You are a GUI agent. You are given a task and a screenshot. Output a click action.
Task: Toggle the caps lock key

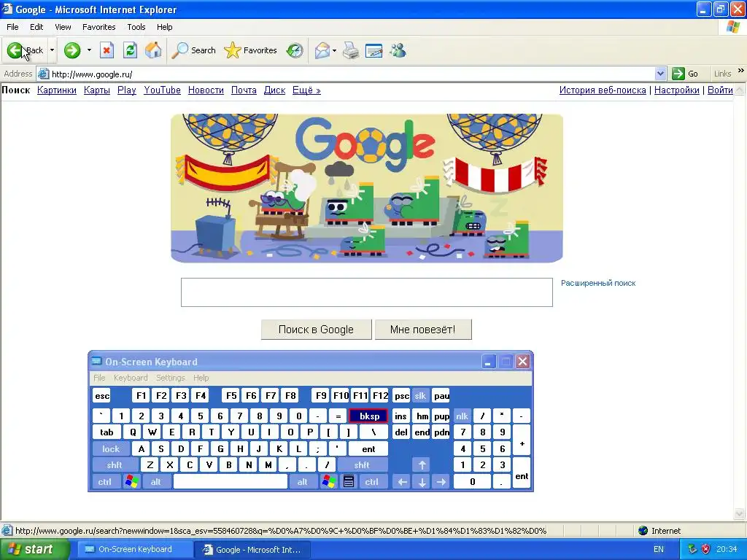(x=111, y=448)
